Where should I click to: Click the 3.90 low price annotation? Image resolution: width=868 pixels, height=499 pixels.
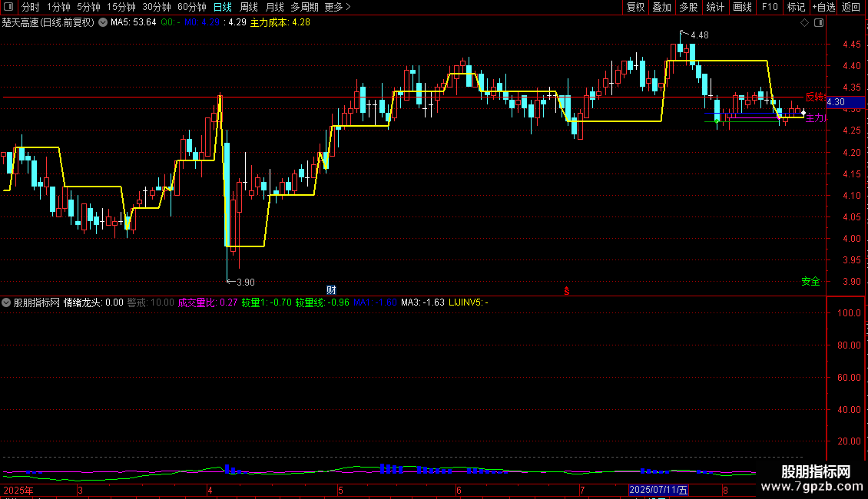246,283
